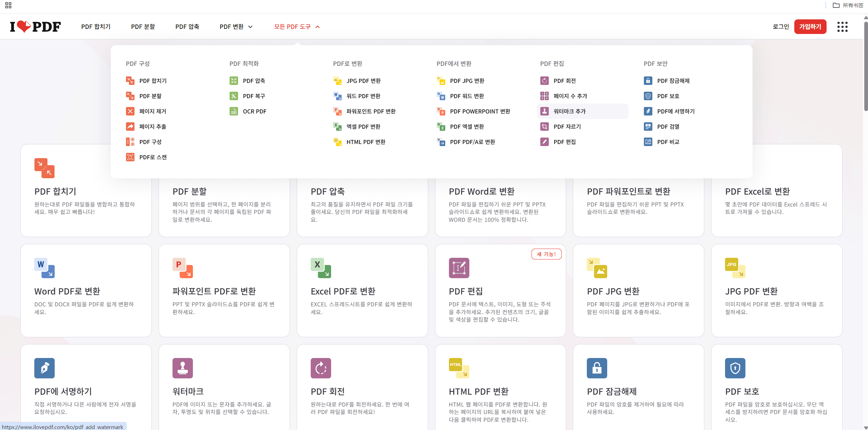Click PDF 분할 icon in dropdown menu
This screenshot has height=430, width=868.
130,96
